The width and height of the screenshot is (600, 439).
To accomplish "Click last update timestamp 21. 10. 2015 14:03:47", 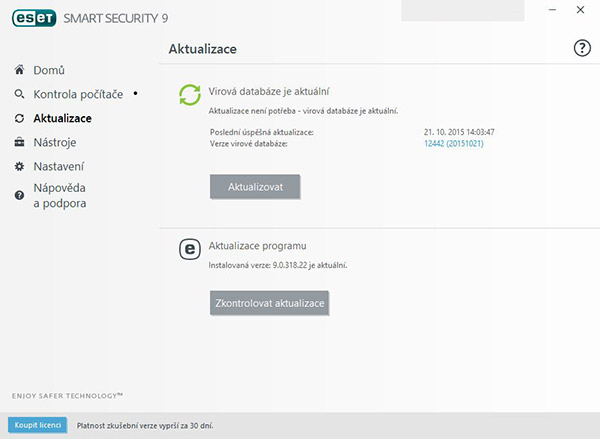I will tap(459, 132).
